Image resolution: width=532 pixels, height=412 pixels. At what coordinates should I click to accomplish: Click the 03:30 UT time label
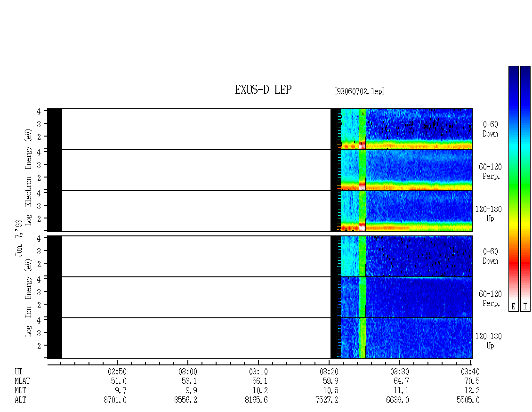(399, 372)
